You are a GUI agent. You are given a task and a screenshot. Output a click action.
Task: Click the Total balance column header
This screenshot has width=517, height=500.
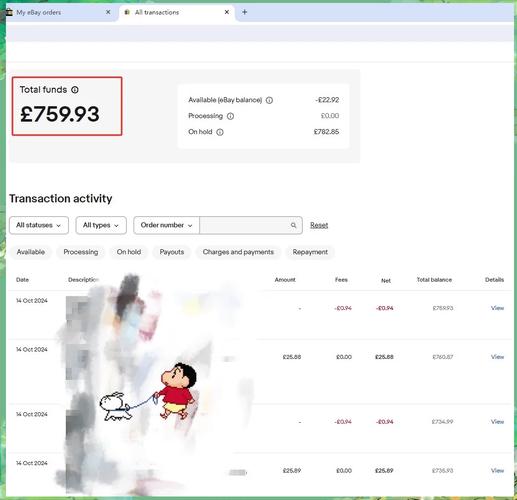coord(434,280)
